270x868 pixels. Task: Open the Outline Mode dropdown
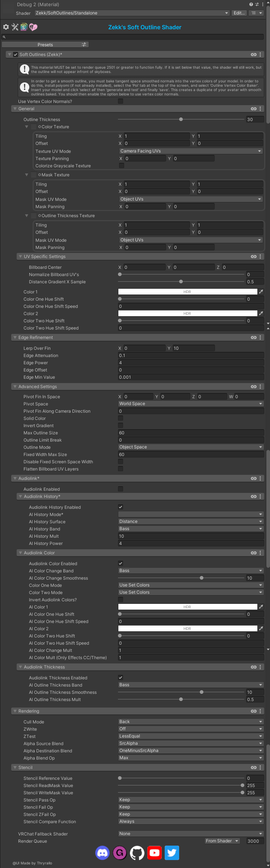point(191,447)
